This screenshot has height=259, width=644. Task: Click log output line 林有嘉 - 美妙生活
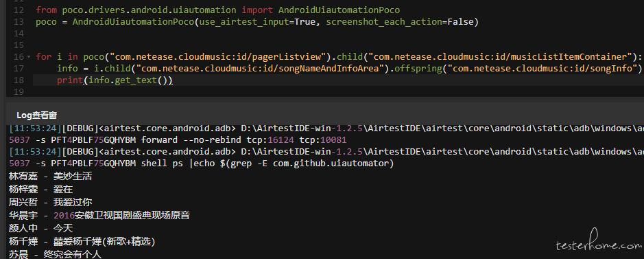pyautogui.click(x=51, y=177)
